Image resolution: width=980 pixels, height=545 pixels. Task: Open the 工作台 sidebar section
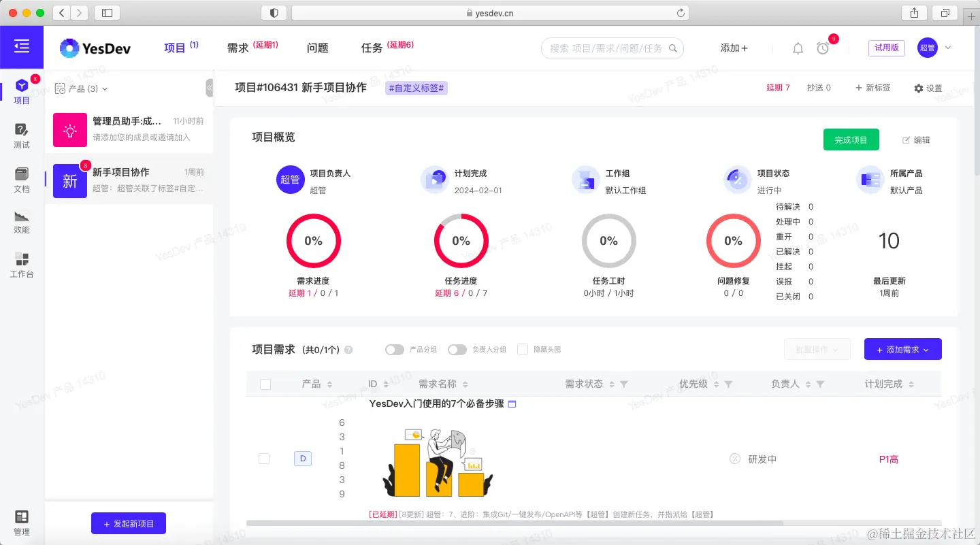coord(22,265)
